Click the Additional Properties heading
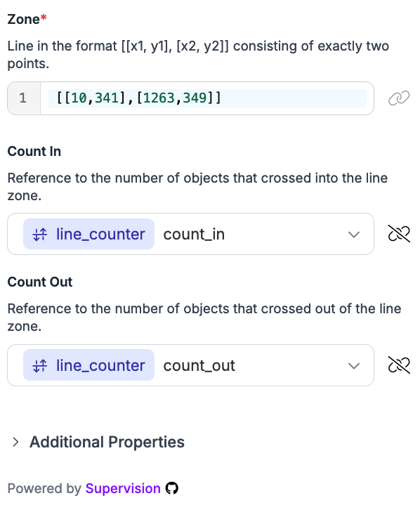Image resolution: width=420 pixels, height=524 pixels. pos(107,442)
